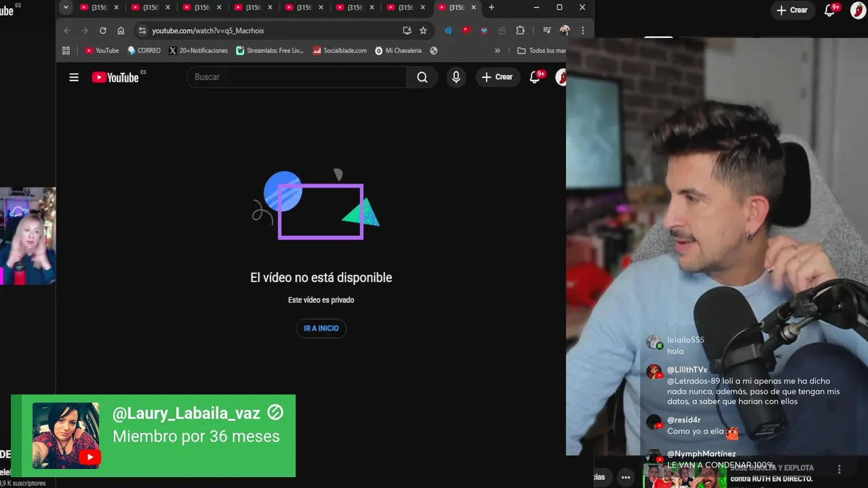The height and width of the screenshot is (488, 868).
Task: Open the X 20+Notificaciones bookmark
Action: click(198, 51)
